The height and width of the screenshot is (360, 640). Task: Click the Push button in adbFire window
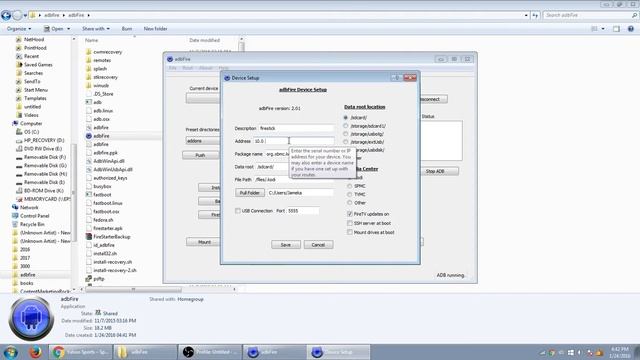pos(200,155)
